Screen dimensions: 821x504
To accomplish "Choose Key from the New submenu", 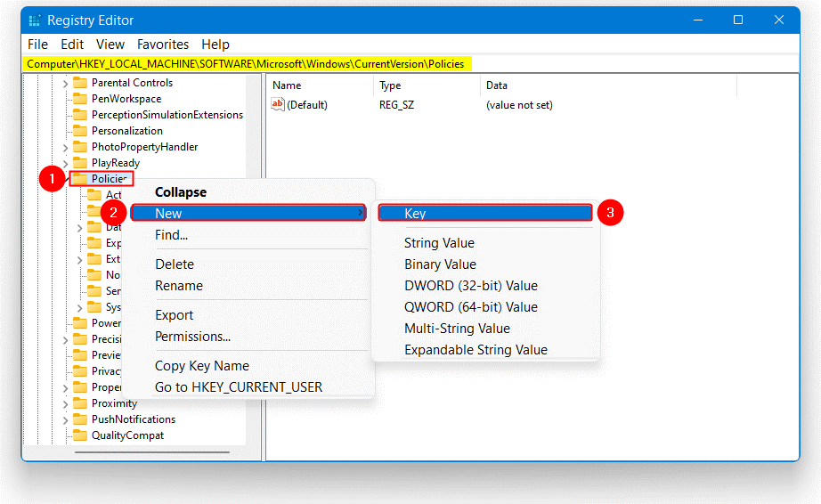I will pos(485,214).
